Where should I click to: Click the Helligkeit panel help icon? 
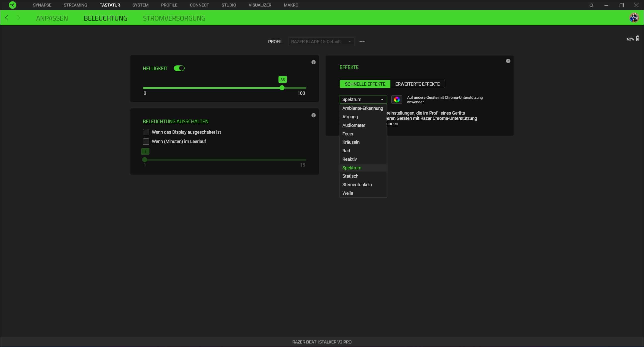pos(313,62)
